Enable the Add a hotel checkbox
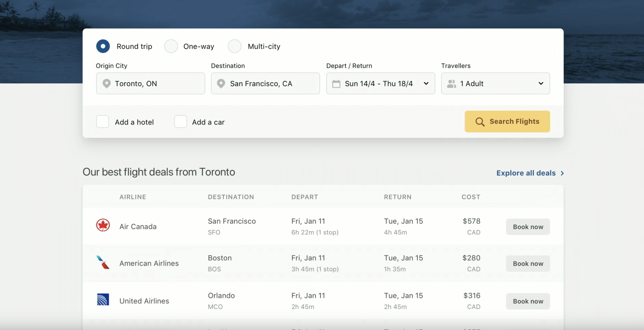 pyautogui.click(x=103, y=122)
